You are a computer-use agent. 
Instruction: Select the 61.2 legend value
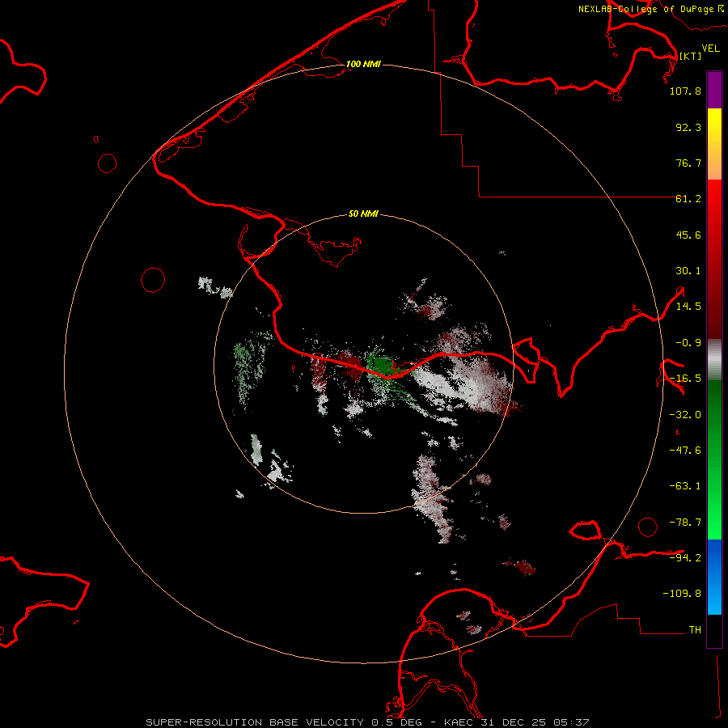688,199
